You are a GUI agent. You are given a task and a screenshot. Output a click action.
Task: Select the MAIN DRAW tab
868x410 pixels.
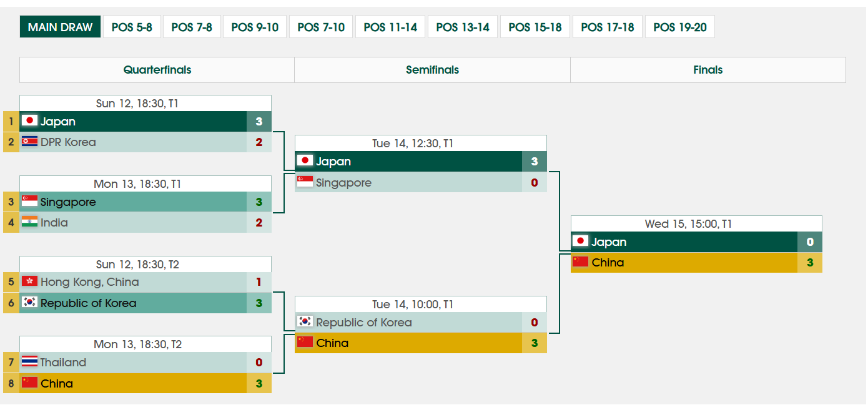60,27
